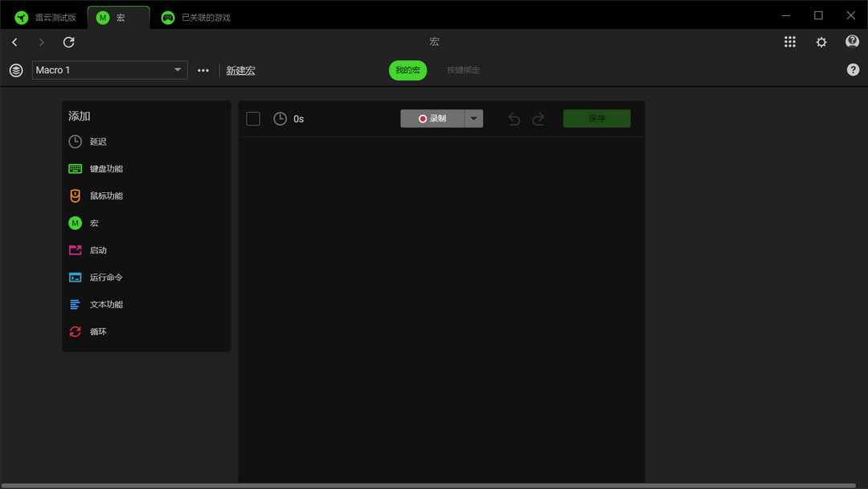Open the 文本功能 text function option
Screen dimensions: 868x489
click(74, 304)
